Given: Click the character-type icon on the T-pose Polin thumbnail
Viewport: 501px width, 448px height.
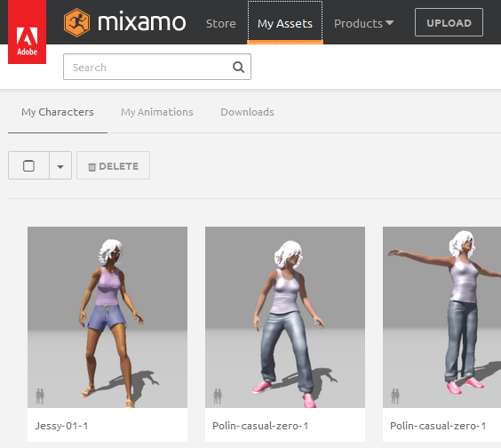Looking at the screenshot, I should [x=395, y=396].
